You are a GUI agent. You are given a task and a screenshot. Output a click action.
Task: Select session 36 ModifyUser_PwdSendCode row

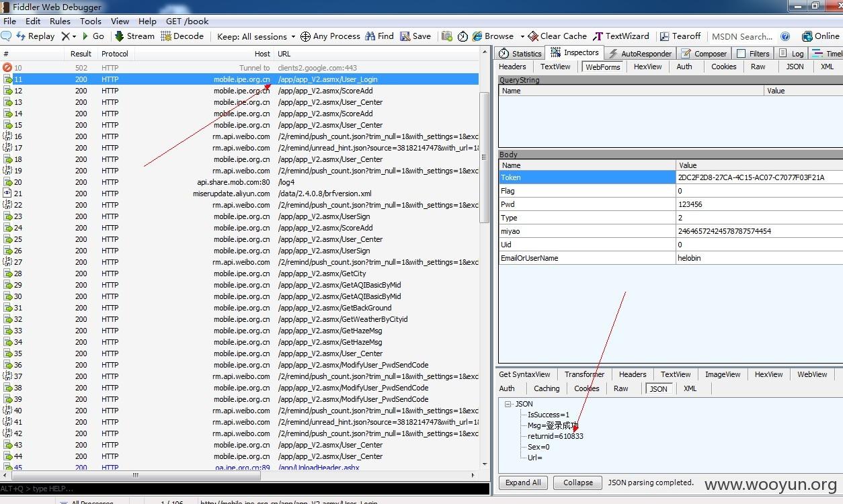pyautogui.click(x=240, y=365)
